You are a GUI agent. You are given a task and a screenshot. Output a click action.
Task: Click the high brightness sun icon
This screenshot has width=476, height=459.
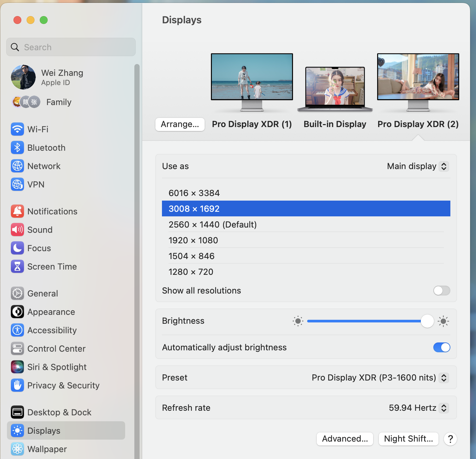coord(443,321)
